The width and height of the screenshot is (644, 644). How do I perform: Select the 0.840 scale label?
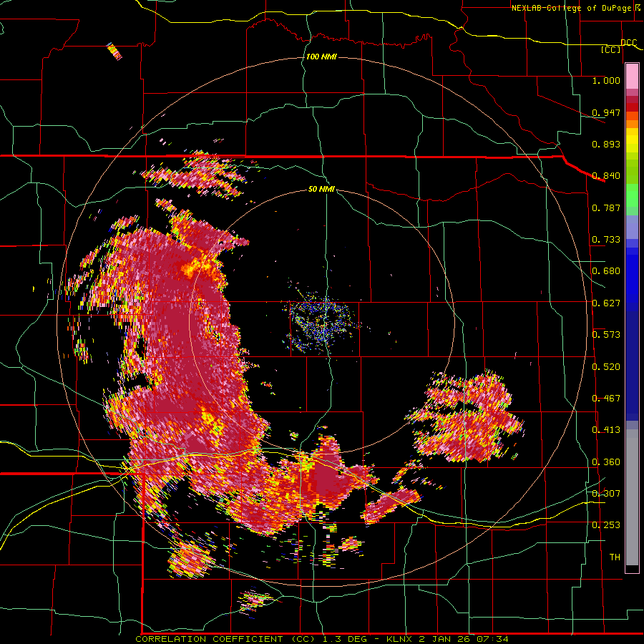click(606, 176)
